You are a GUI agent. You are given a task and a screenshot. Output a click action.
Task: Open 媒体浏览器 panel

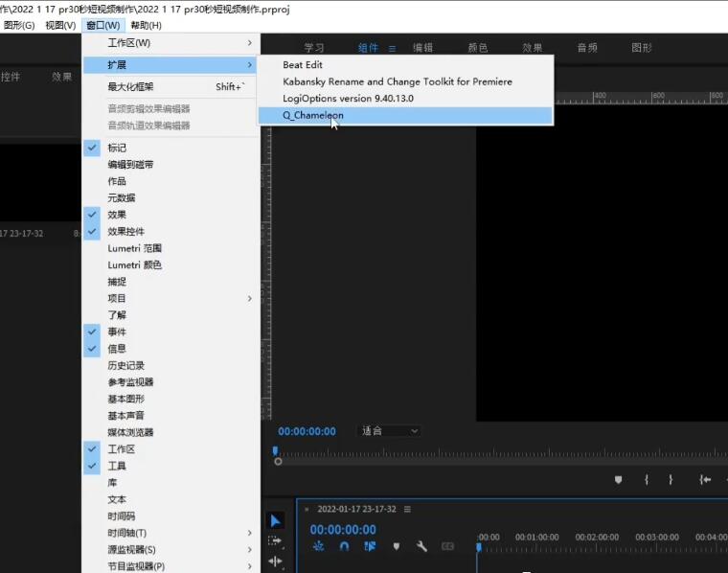pos(171,432)
